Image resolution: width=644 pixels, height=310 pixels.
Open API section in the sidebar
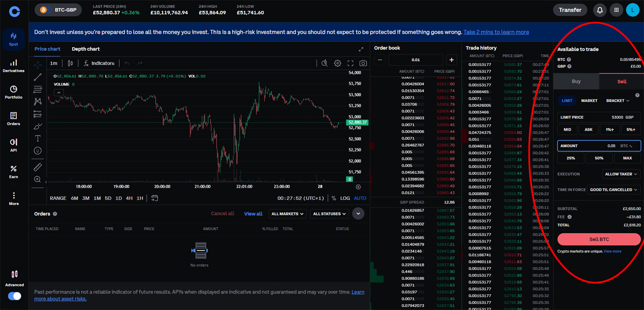[13, 145]
